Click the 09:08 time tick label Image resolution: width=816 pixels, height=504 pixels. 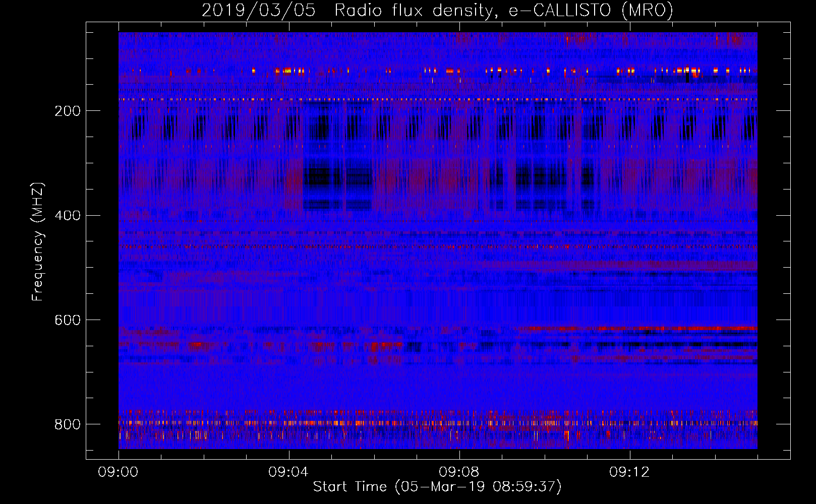click(x=459, y=472)
